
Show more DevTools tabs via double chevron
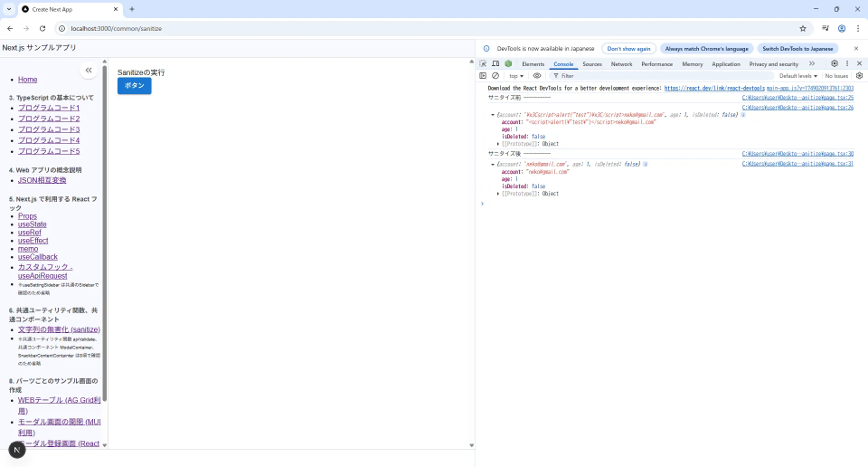click(812, 63)
